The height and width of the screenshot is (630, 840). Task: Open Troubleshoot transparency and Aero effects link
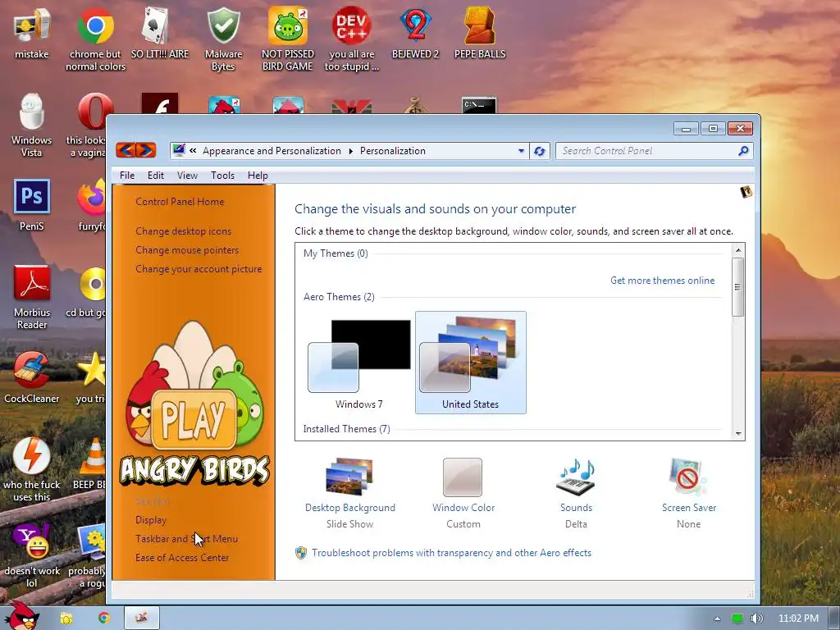[452, 553]
